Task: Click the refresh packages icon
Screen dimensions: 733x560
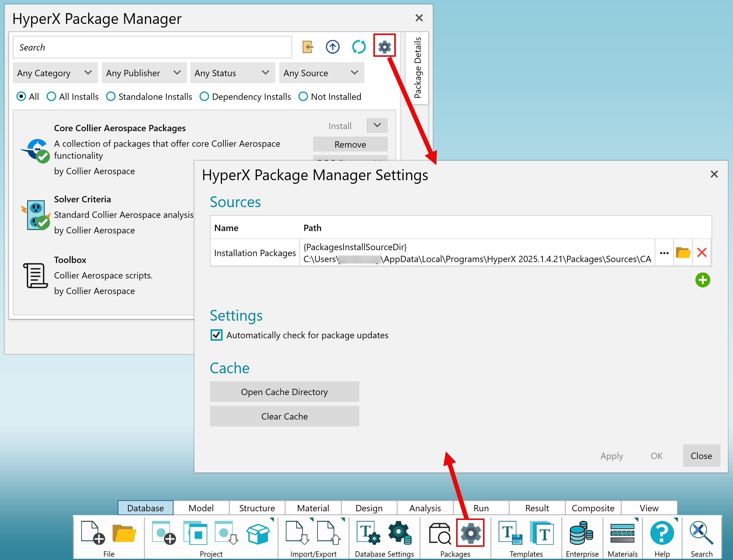Action: (358, 47)
